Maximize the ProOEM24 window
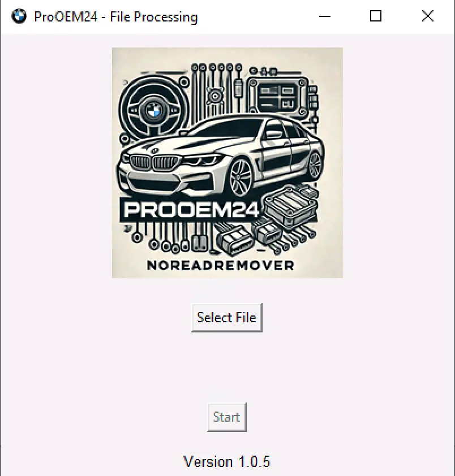This screenshot has height=476, width=455. (x=376, y=16)
